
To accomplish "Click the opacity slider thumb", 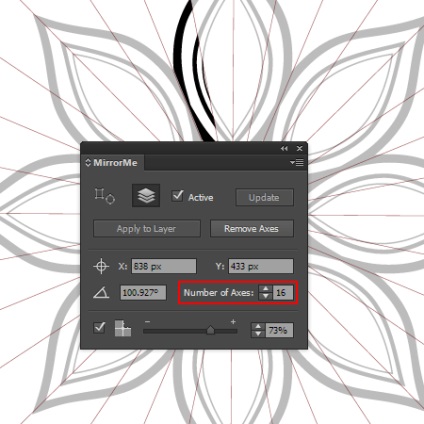I will (210, 330).
